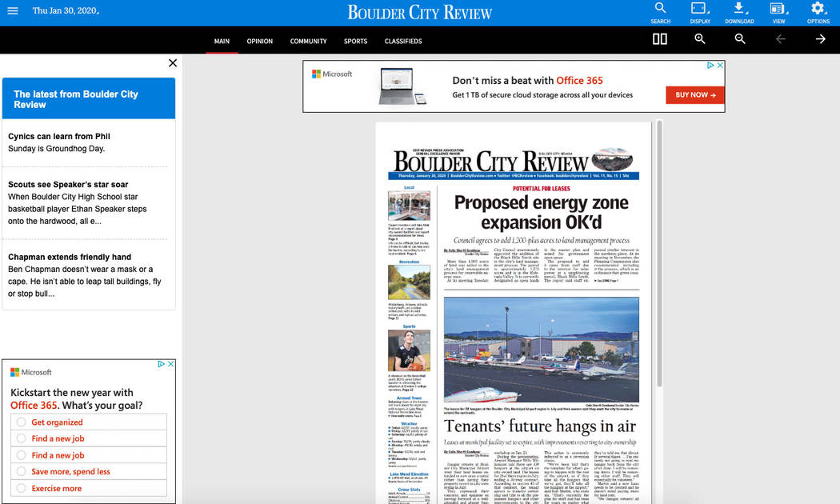Viewport: 840px width, 504px height.
Task: Select the CLASSIFIEDS section tab
Action: tap(403, 42)
